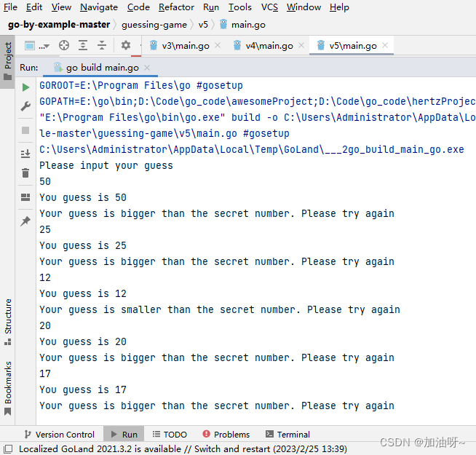
Task: Click scroll to end of console output
Action: 25,154
